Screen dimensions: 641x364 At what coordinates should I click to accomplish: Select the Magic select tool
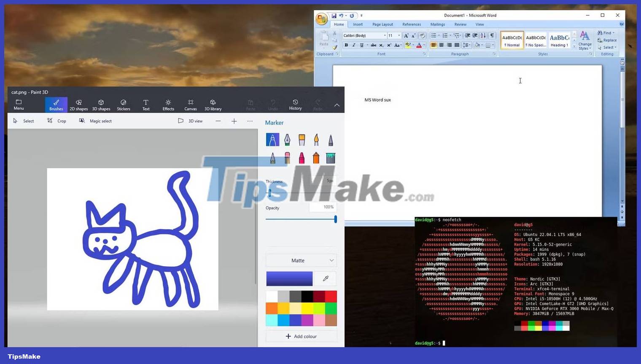pyautogui.click(x=95, y=121)
